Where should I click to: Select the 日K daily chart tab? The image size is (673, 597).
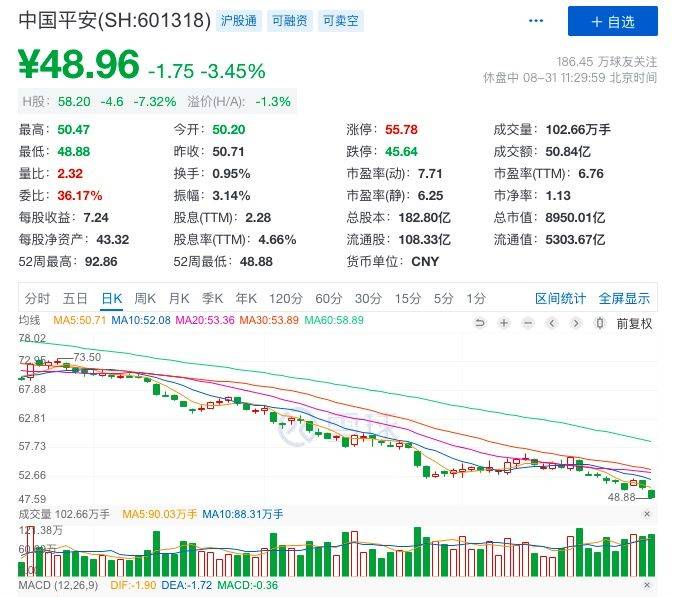click(112, 298)
